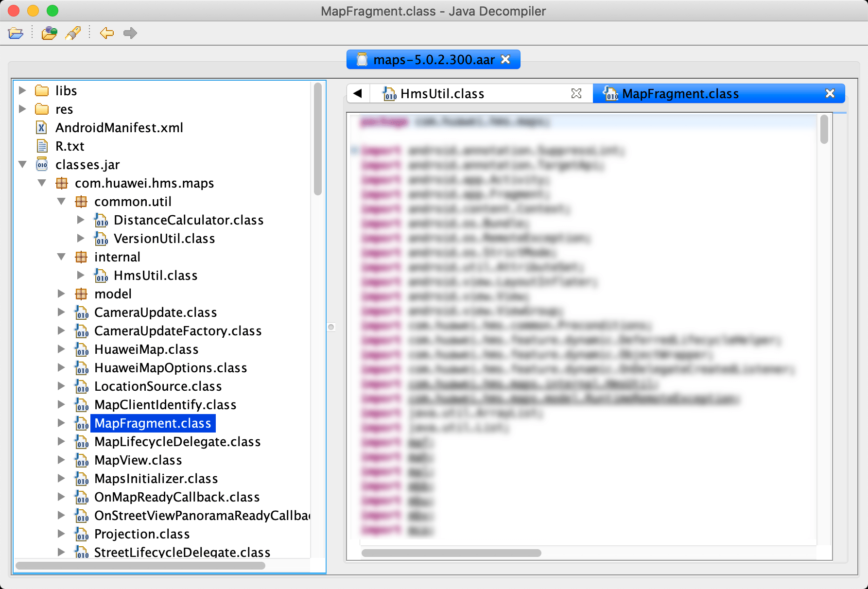This screenshot has width=868, height=589.
Task: Collapse the internal package
Action: [61, 257]
